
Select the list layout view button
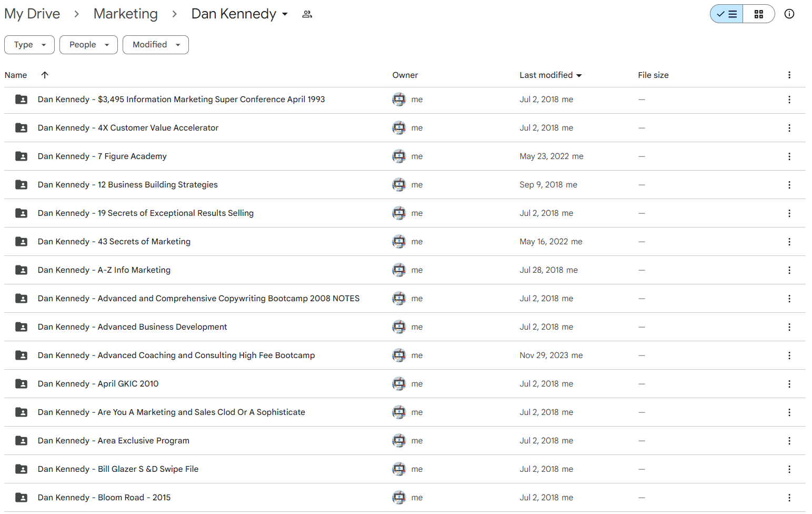[727, 14]
